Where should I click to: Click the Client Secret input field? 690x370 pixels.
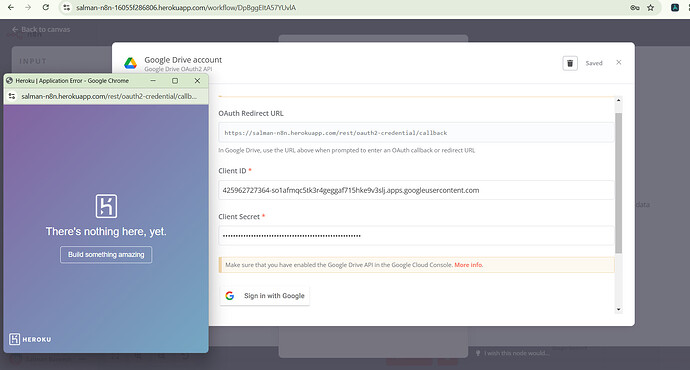point(416,235)
